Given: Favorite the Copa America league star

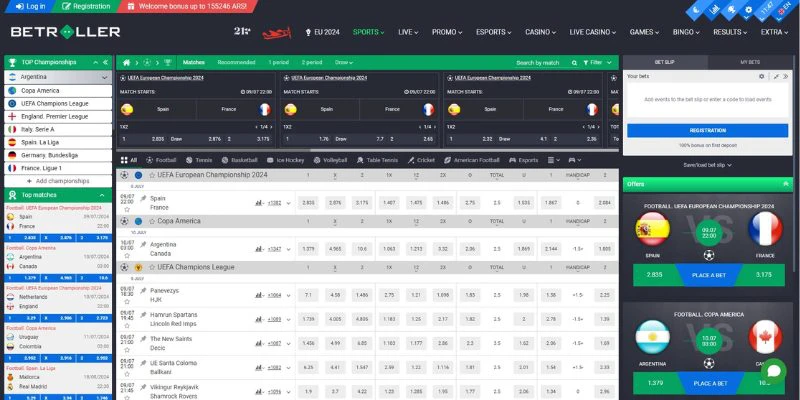Looking at the screenshot, I should pyautogui.click(x=152, y=221).
